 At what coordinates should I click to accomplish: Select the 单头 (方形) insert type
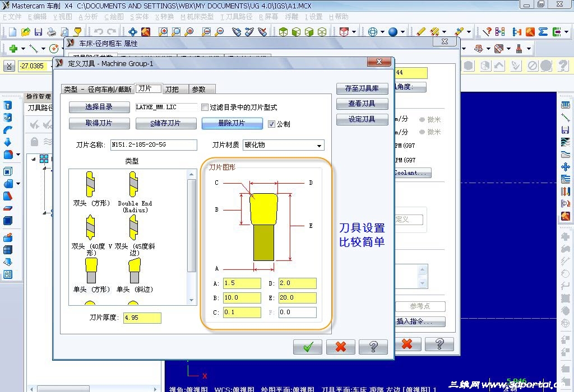click(x=91, y=275)
